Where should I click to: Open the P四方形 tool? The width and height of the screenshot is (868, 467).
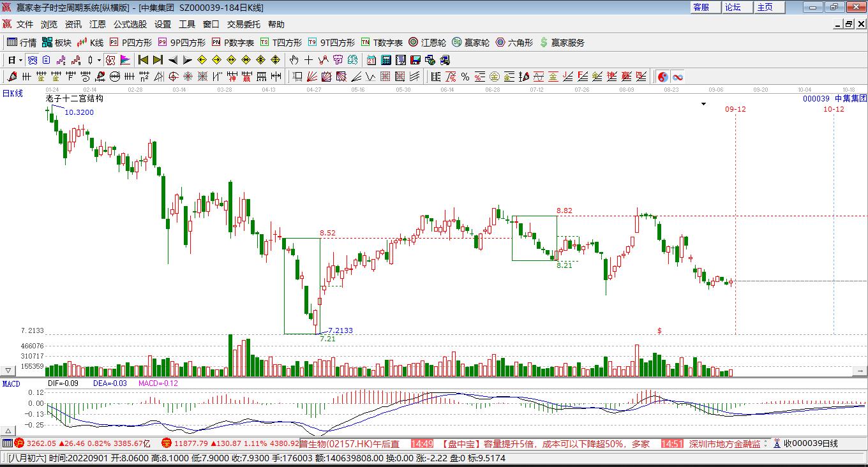click(131, 43)
